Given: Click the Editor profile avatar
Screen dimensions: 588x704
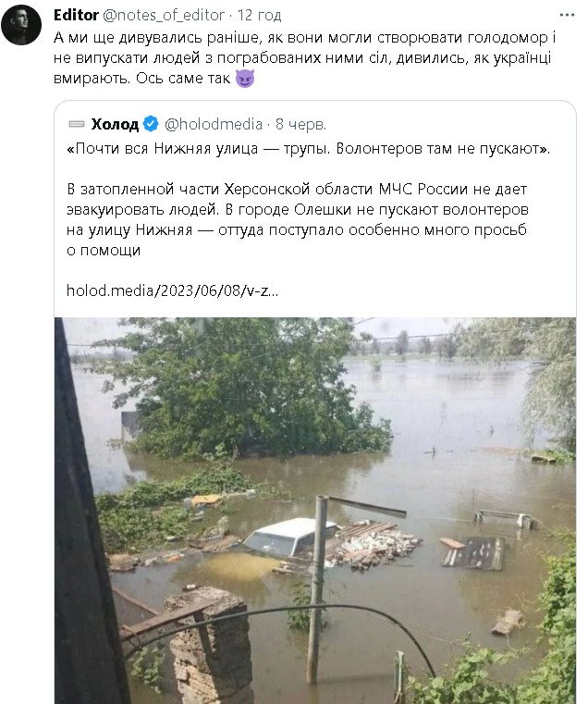Looking at the screenshot, I should [21, 25].
